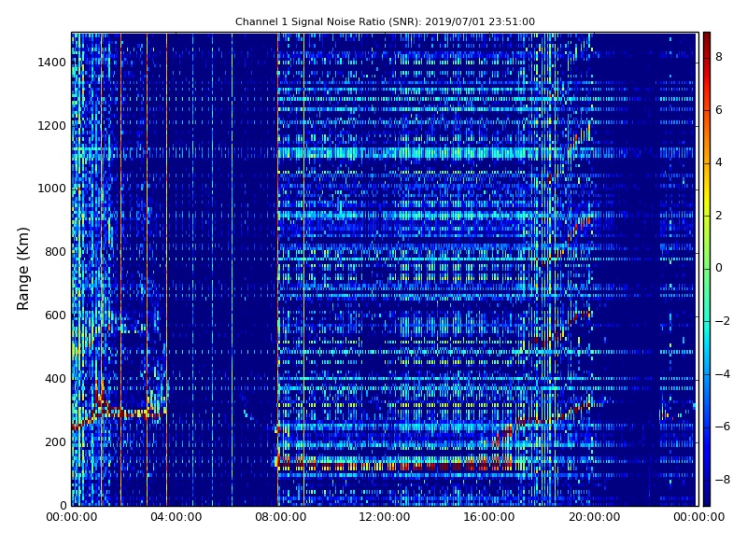Screen dimensions: 747x560
Task: Click the 600 range tick label
Action: point(55,315)
